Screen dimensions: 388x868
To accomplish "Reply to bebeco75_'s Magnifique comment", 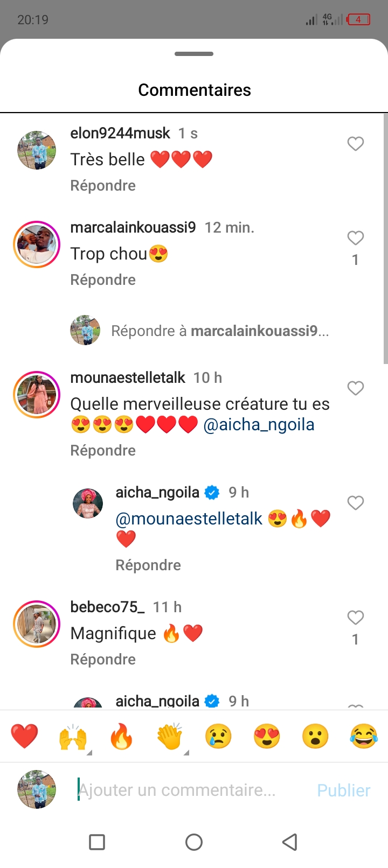I will [103, 660].
